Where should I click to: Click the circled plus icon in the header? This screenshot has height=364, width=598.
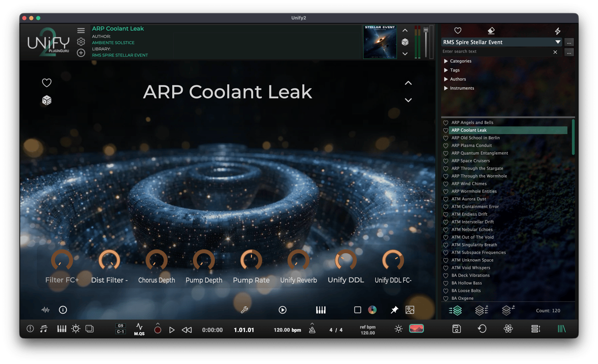tap(81, 53)
